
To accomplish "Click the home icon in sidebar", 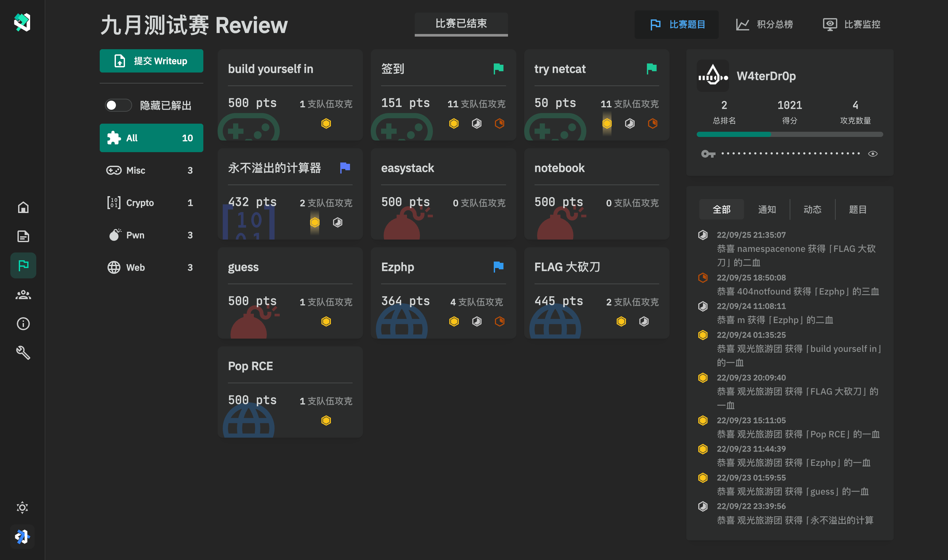I will [23, 207].
